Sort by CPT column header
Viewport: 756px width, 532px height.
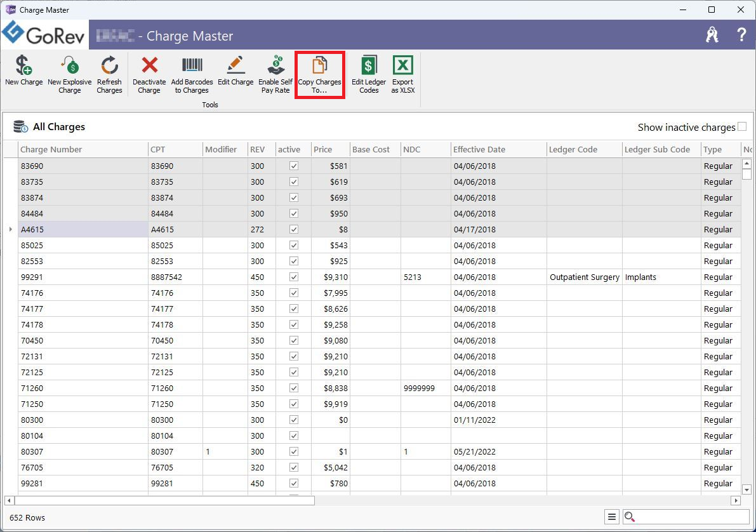tap(175, 150)
